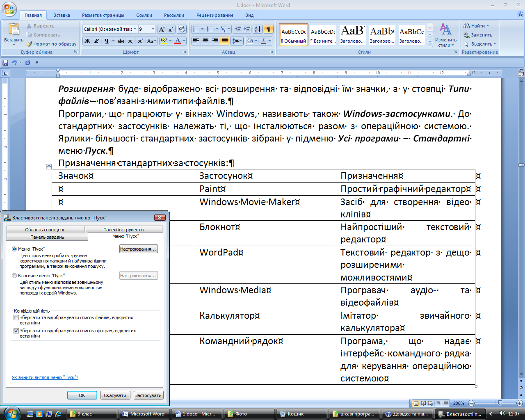Open the Вставка ribbon tab
The width and height of the screenshot is (525, 420).
pos(62,15)
